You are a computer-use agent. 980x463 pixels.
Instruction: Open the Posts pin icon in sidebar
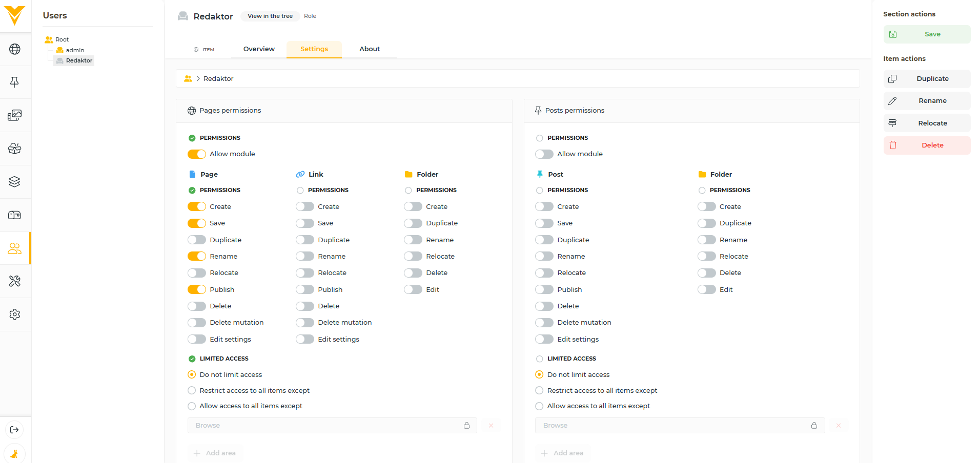click(15, 82)
